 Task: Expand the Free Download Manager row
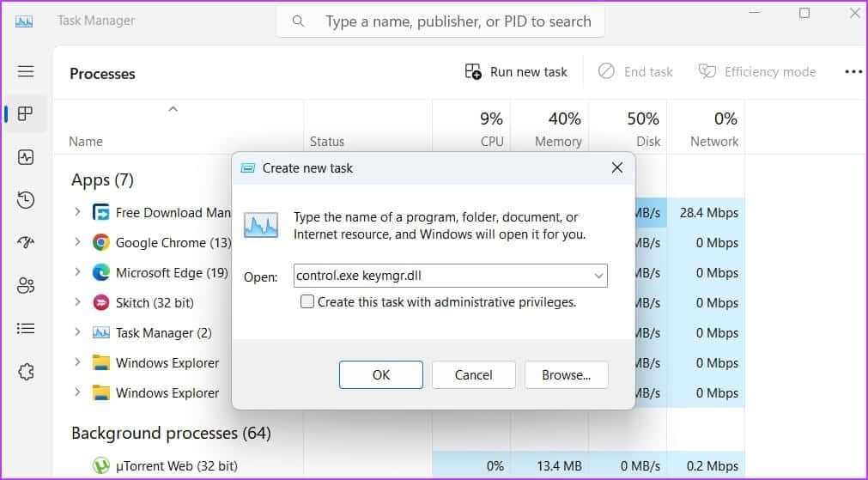77,212
